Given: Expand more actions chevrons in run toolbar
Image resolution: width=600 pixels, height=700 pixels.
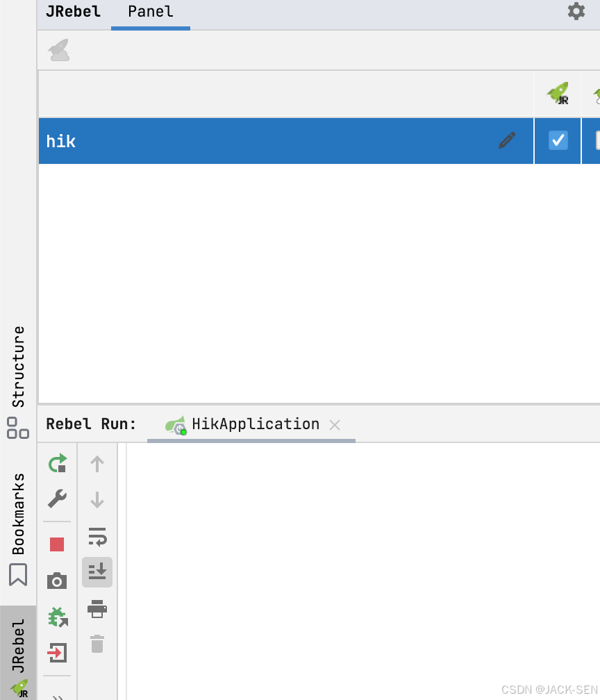Looking at the screenshot, I should coord(57,697).
